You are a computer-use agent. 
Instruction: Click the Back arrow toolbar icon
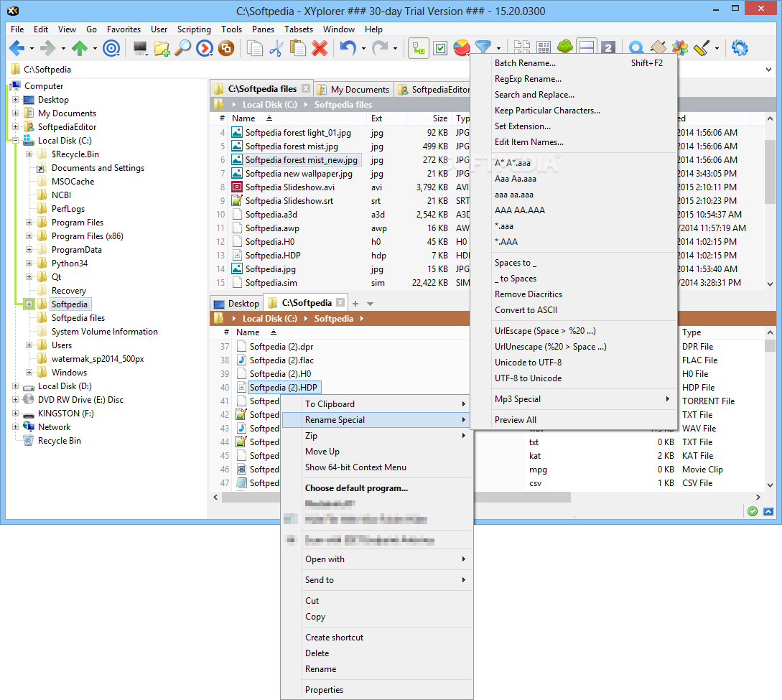click(x=17, y=48)
